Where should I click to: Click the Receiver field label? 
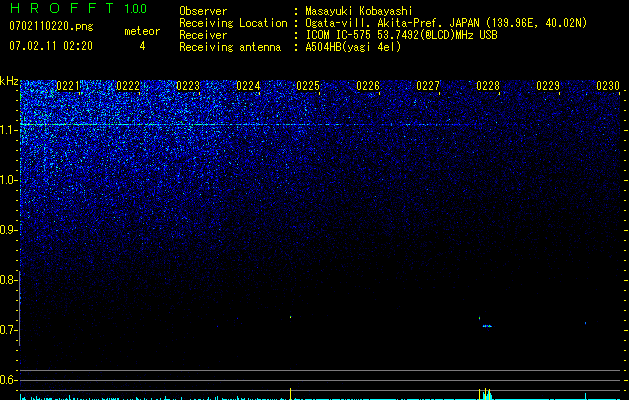coord(203,35)
